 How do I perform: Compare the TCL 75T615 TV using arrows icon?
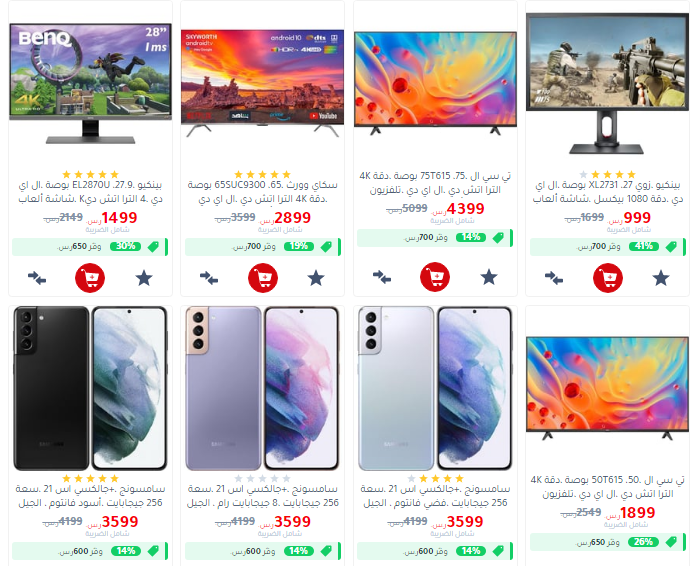382,277
